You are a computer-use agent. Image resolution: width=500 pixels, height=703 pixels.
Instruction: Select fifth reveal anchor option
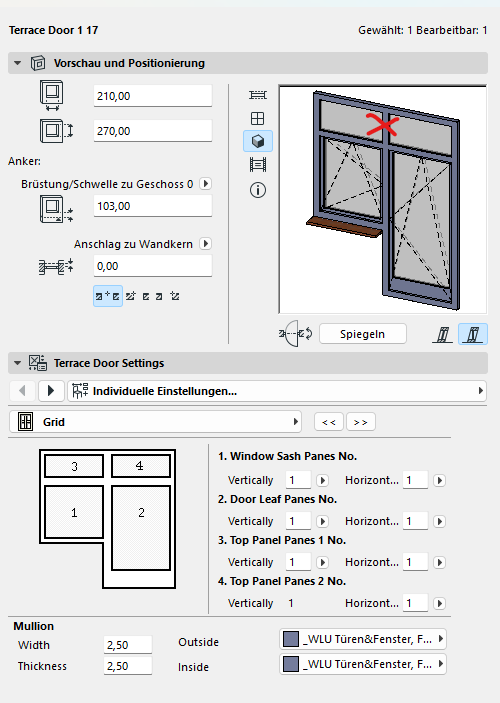point(175,296)
